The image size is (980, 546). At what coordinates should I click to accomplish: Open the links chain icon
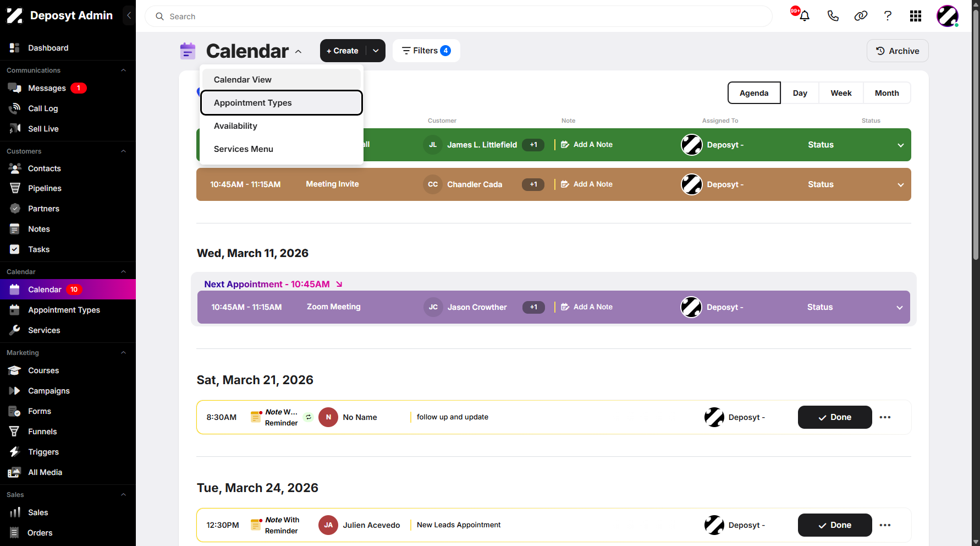[861, 16]
